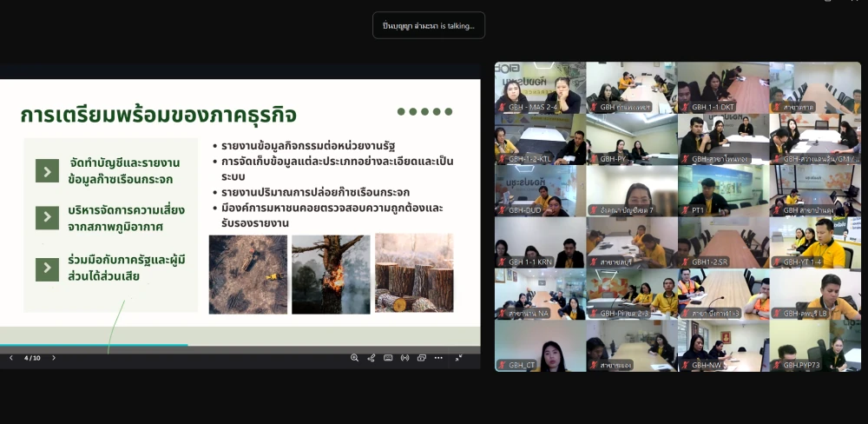Click the green chevron beside 'จัดทำบัญชีและรายงาน'
Viewport: 868px width, 424px height.
47,170
